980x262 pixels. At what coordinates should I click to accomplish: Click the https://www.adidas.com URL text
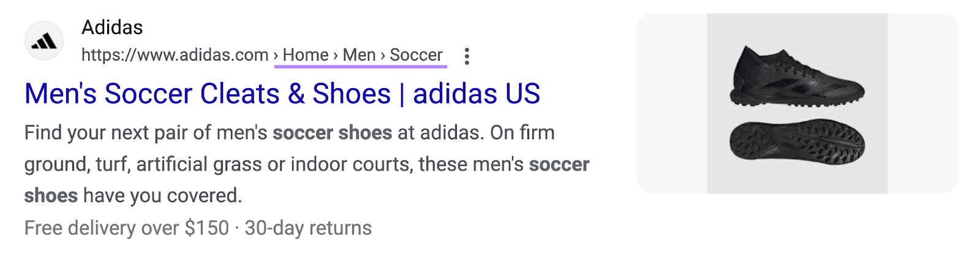pyautogui.click(x=175, y=55)
